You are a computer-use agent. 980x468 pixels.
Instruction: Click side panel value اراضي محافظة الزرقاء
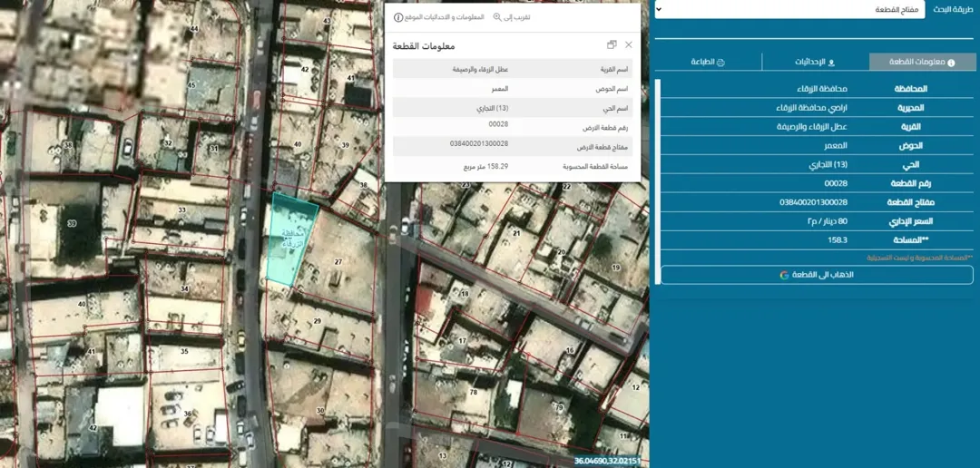coord(812,107)
